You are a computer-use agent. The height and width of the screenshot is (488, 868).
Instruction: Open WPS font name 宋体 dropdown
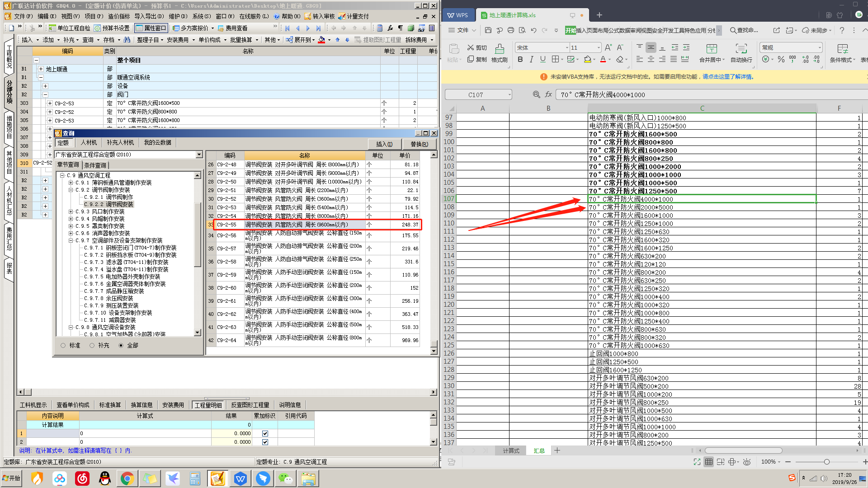567,47
